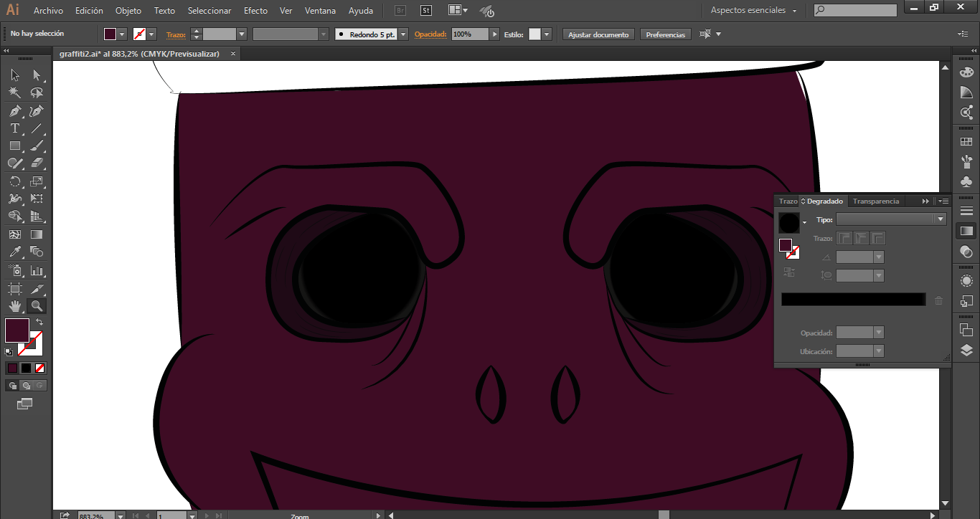980x519 pixels.
Task: Open the Layers panel icon
Action: click(966, 350)
